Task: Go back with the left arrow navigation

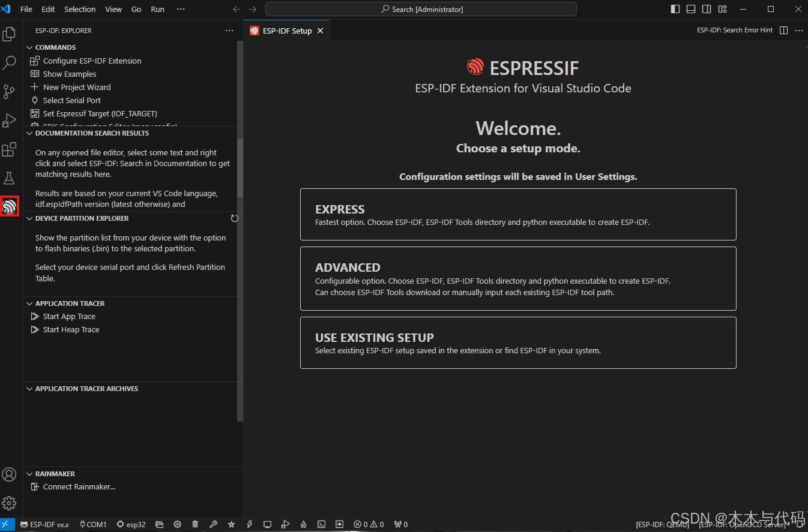Action: coord(237,9)
